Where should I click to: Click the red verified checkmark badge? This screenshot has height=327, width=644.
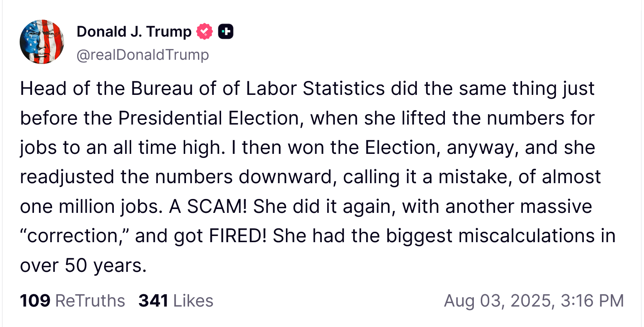coord(205,32)
